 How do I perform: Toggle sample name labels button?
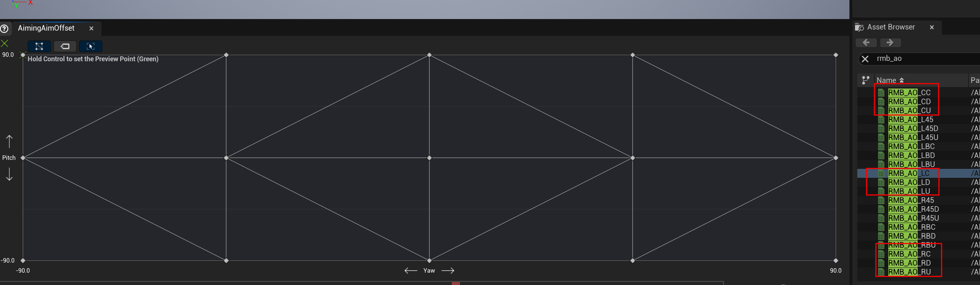pos(65,46)
